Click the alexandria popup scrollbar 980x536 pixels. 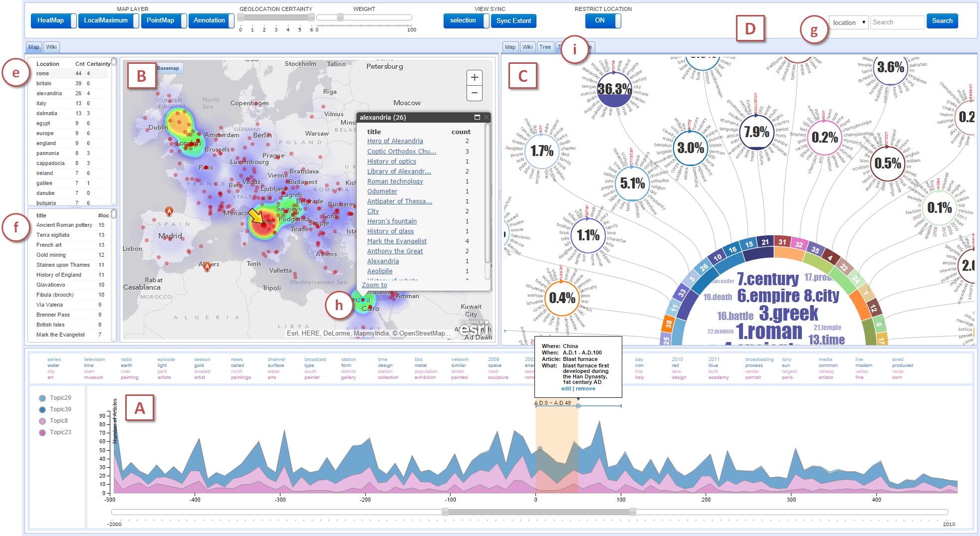(488, 194)
